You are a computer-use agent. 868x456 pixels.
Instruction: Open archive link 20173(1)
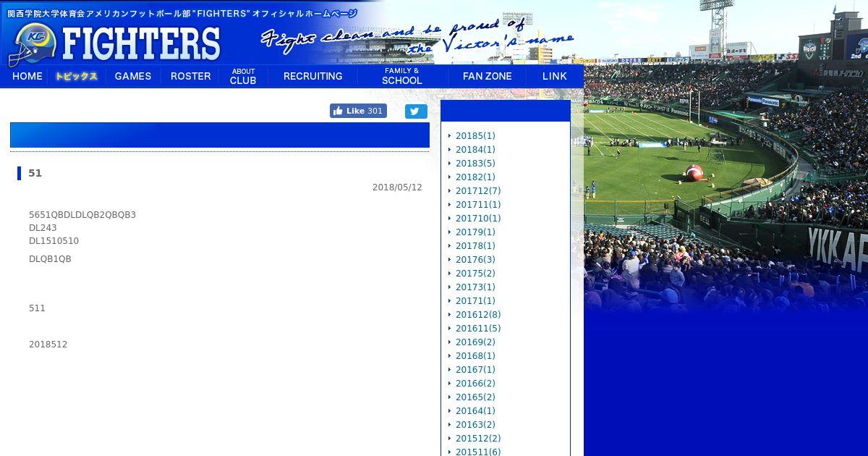point(475,287)
